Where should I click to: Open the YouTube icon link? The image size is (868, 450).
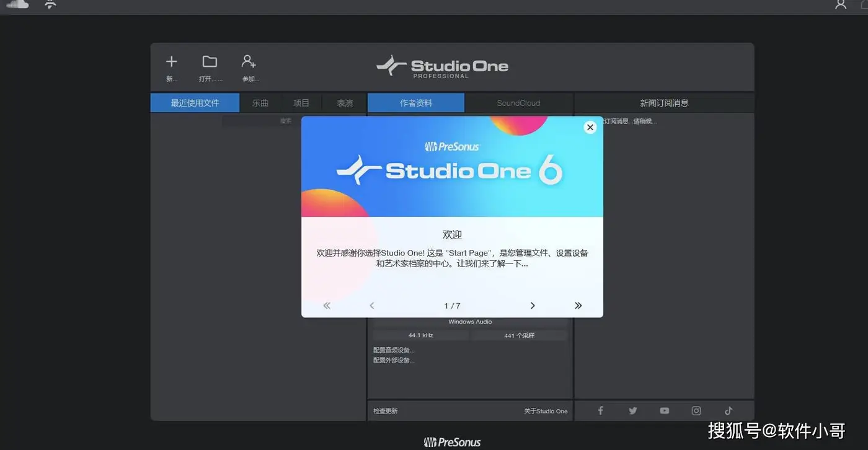[665, 410]
